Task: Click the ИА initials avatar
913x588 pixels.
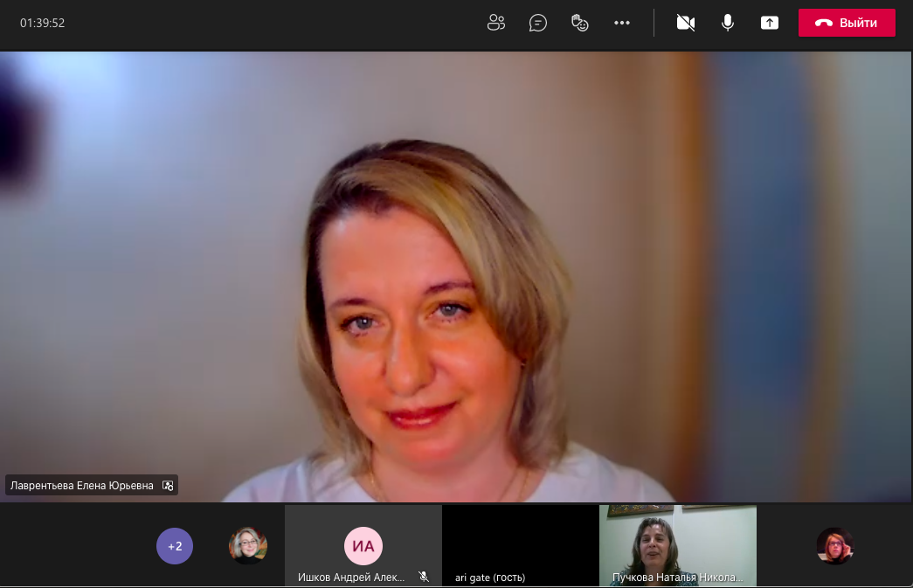Action: pyautogui.click(x=363, y=546)
